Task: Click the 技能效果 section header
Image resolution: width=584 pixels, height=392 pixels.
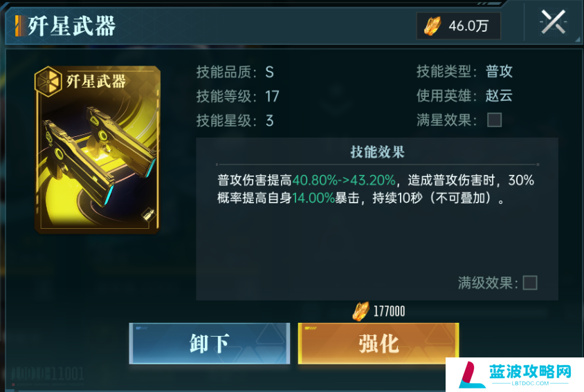Action: 377,152
